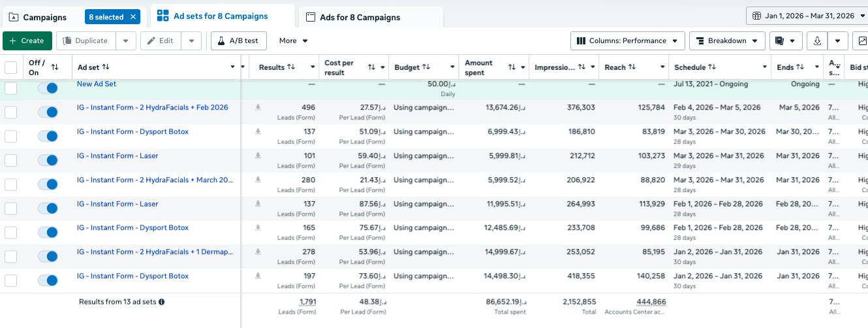Click the Ad sets grid icon
868x328 pixels.
(163, 16)
